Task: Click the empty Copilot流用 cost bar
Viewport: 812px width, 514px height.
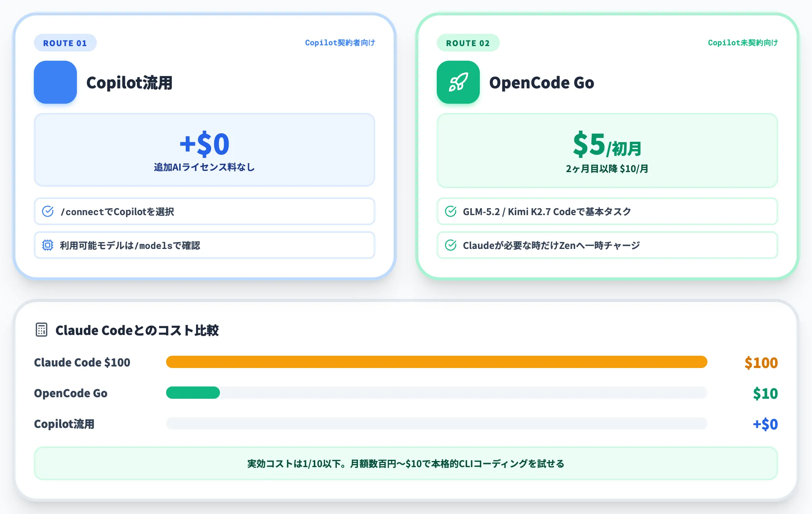Action: pos(437,423)
